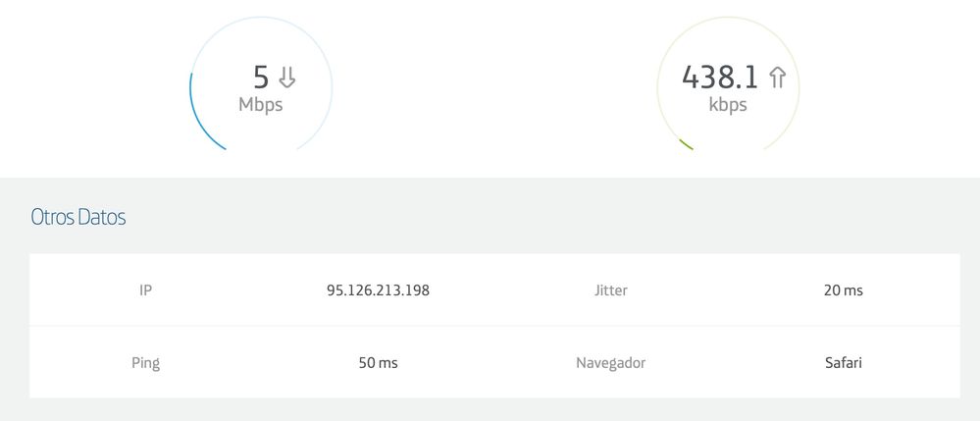980x421 pixels.
Task: Click the Jitter label
Action: [611, 290]
